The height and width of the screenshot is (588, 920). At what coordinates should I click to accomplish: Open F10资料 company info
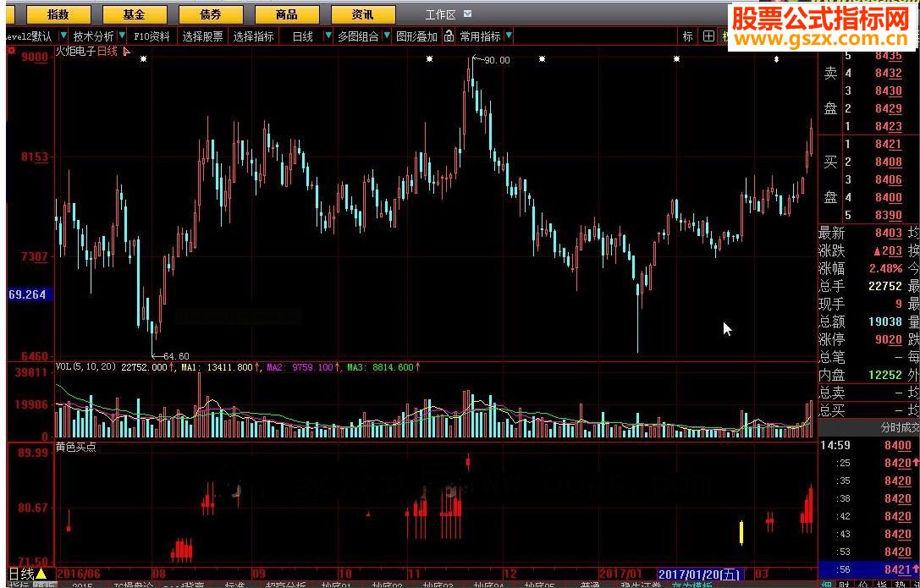[x=151, y=36]
